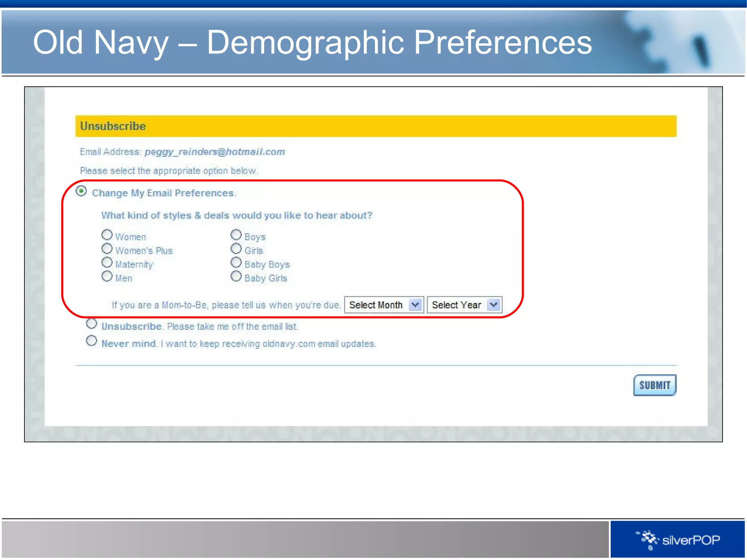Open the Select Month dropdown
Image resolution: width=747 pixels, height=560 pixels.
384,305
